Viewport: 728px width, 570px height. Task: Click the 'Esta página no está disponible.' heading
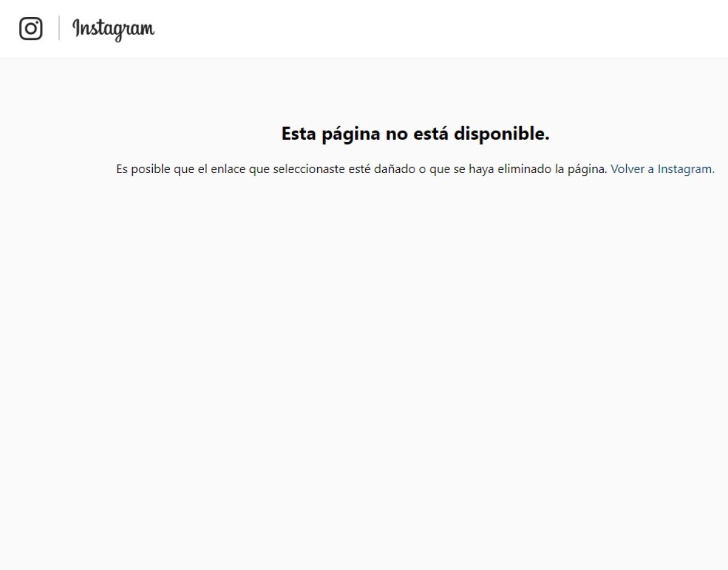[x=416, y=134]
